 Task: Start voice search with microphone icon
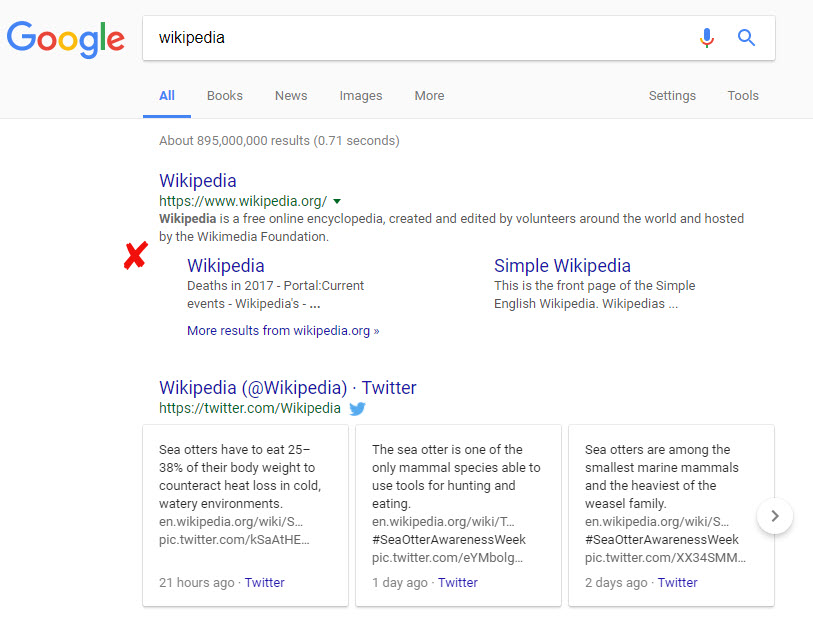[x=707, y=38]
